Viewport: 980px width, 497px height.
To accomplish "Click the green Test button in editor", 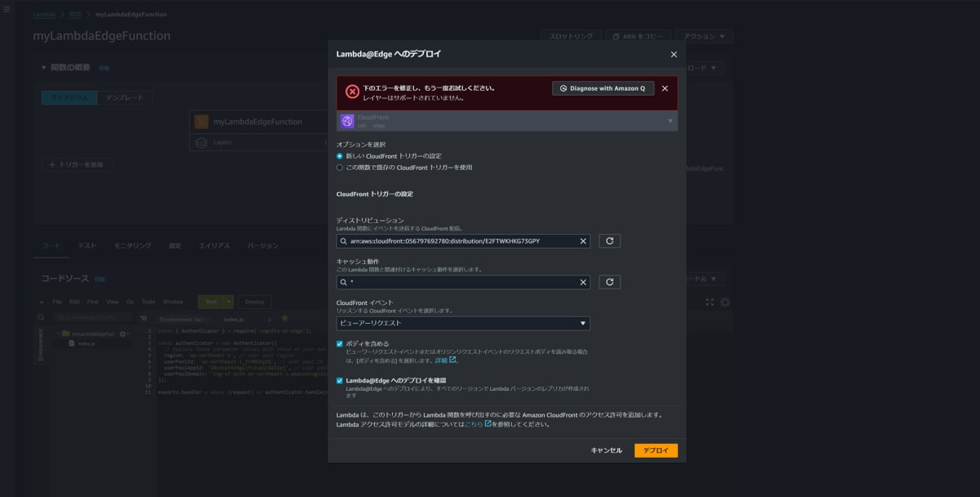I will tap(211, 302).
